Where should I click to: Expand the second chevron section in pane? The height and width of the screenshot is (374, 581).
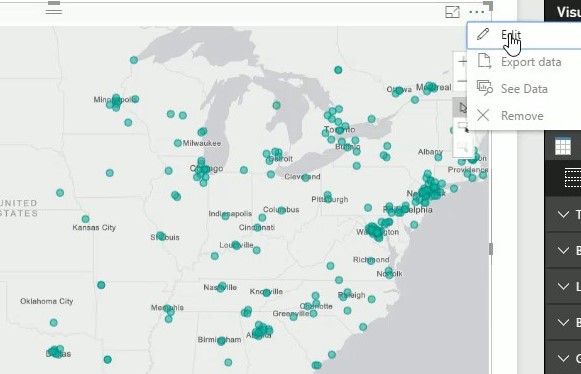coord(563,250)
